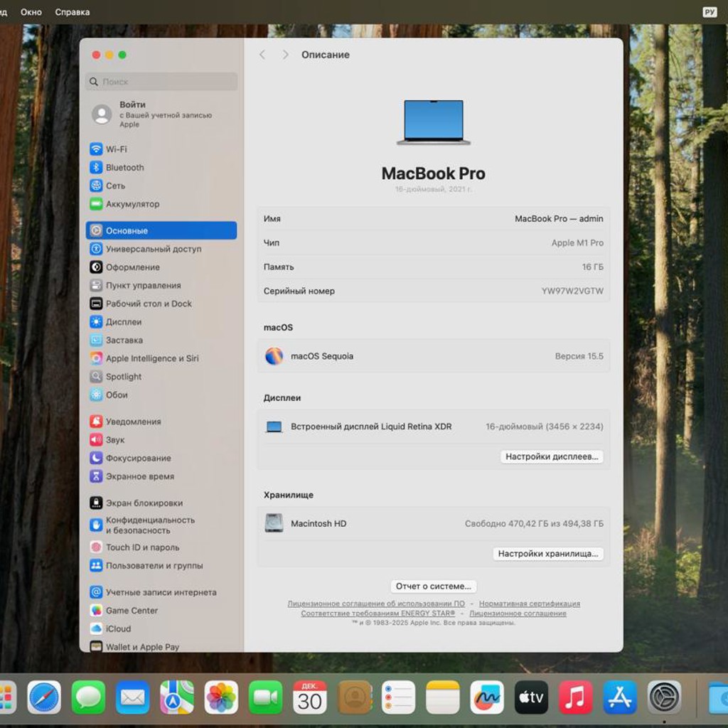Click the РУ input language indicator
The height and width of the screenshot is (728, 728).
pyautogui.click(x=710, y=12)
